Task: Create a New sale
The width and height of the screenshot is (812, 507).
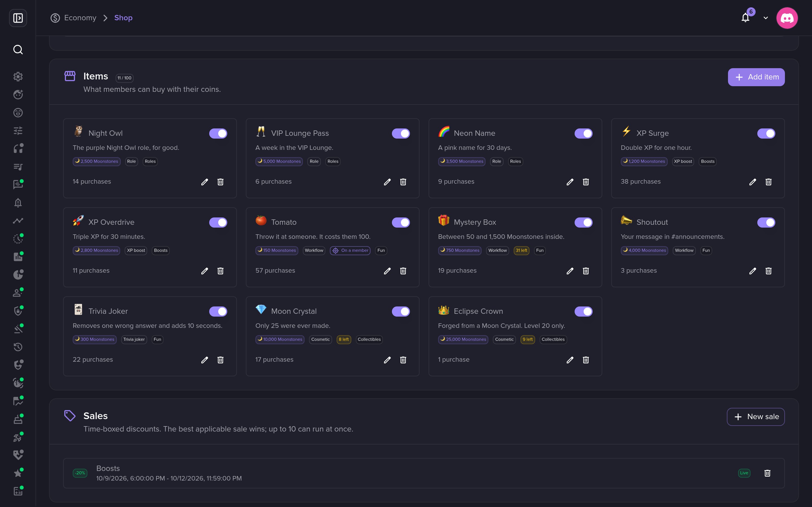Action: (756, 417)
